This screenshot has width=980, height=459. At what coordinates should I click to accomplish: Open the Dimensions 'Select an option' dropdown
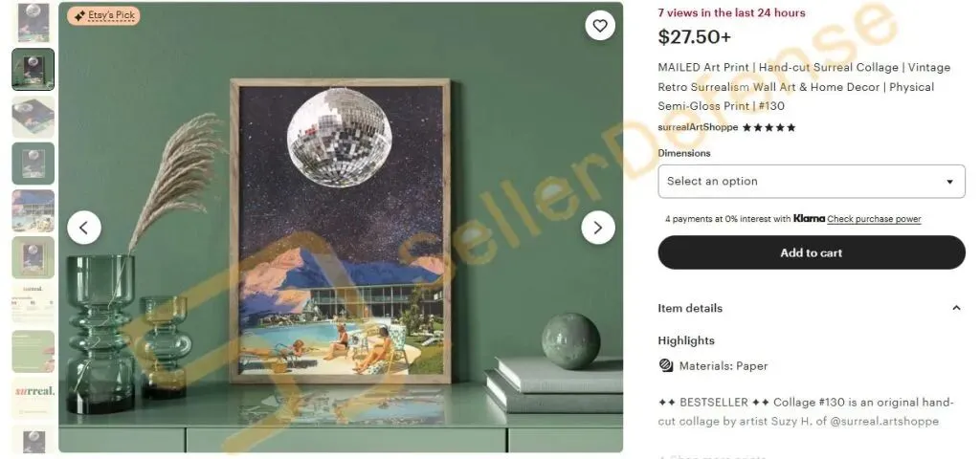812,181
